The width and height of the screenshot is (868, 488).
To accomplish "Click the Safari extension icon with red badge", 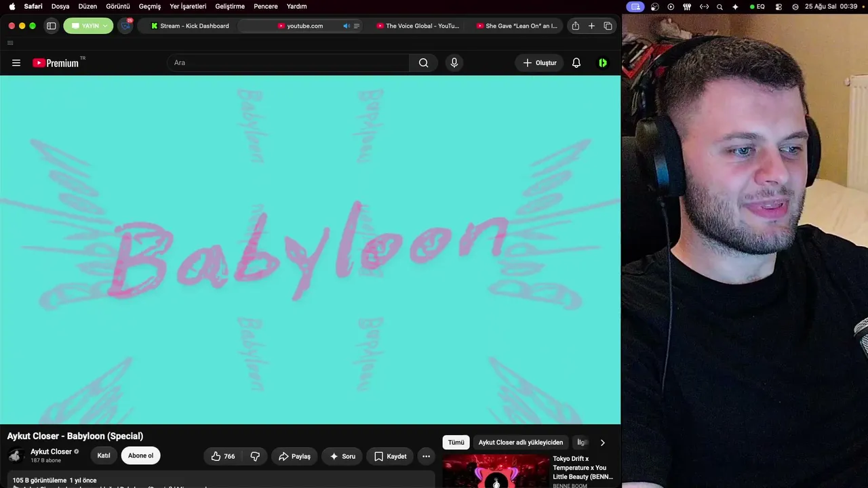I will [126, 25].
